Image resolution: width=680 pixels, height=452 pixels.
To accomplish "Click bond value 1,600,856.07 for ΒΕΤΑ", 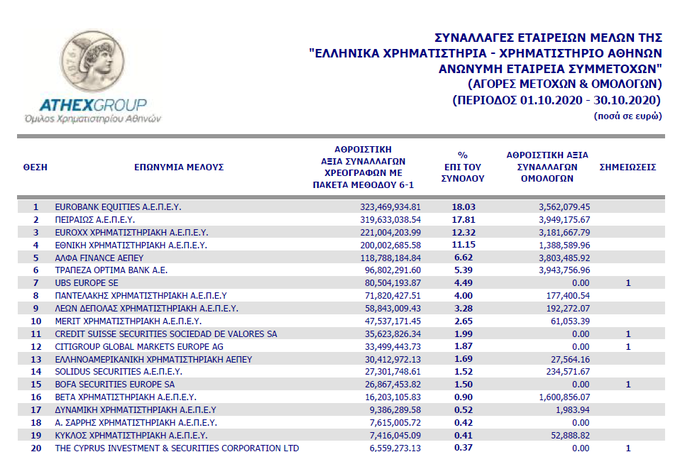I will tap(564, 397).
